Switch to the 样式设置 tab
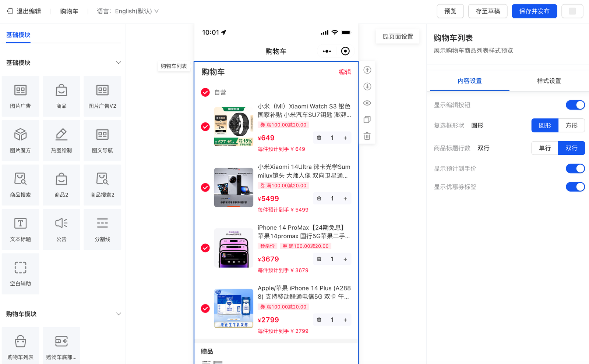The width and height of the screenshot is (589, 364). 549,81
